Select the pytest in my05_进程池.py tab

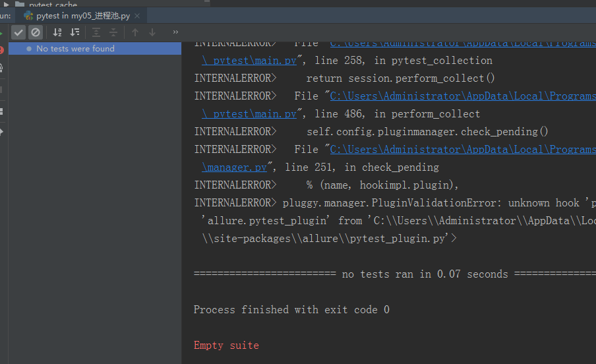tap(82, 16)
